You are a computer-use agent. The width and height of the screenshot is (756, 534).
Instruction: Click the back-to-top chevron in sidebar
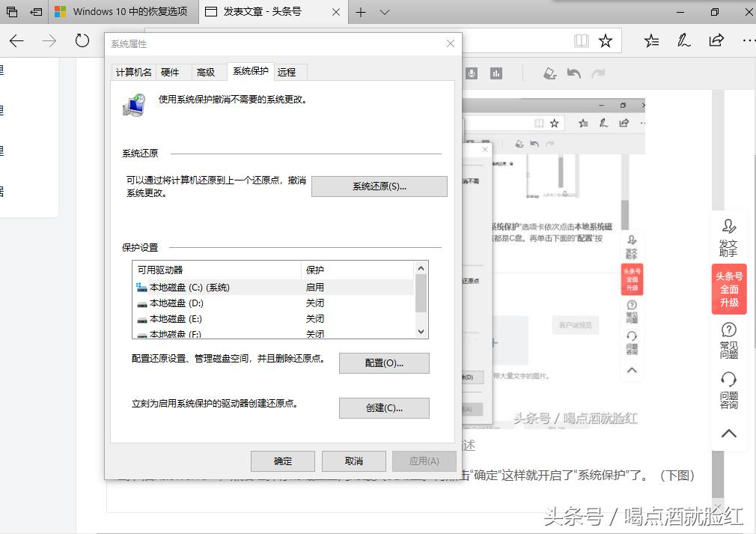point(728,433)
